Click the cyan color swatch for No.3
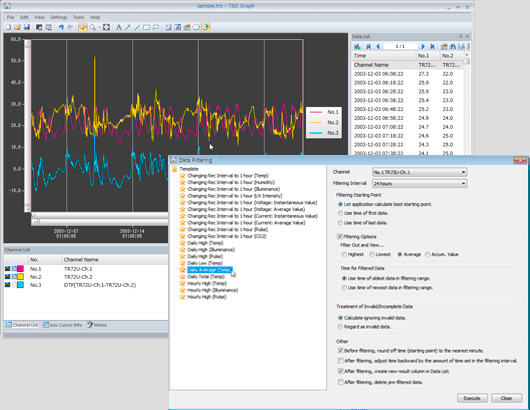The image size is (530, 410). 20,285
